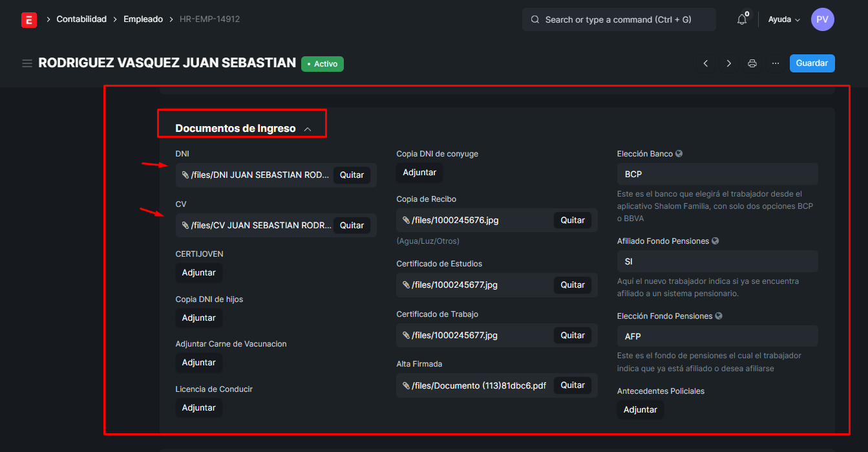Focus the search command bar
Viewport: 868px width, 452px height.
point(619,19)
